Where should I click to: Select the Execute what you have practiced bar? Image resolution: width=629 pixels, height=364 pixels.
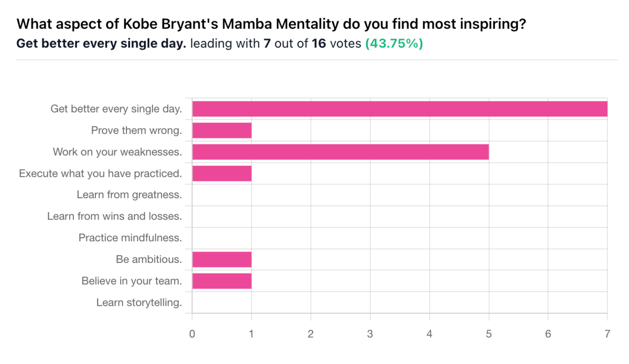pyautogui.click(x=222, y=173)
